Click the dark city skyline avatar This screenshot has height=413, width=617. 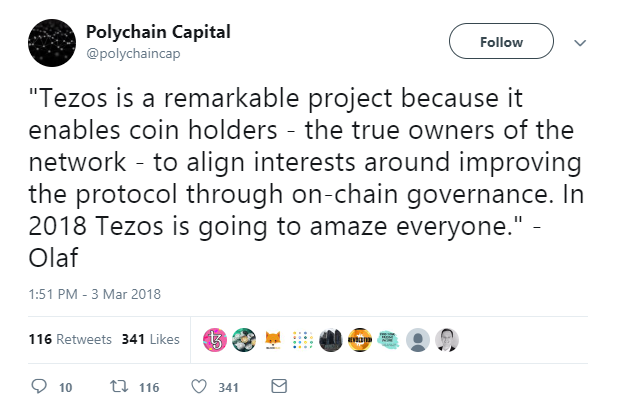(x=331, y=339)
